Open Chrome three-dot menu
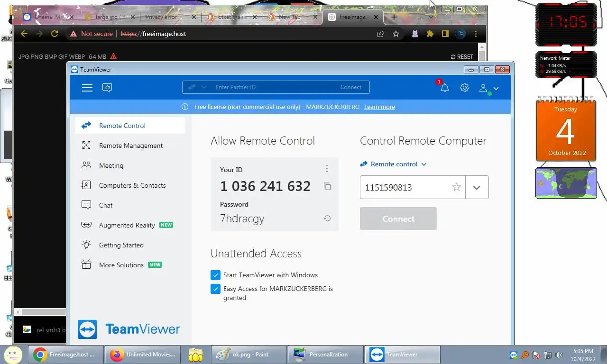 [476, 34]
